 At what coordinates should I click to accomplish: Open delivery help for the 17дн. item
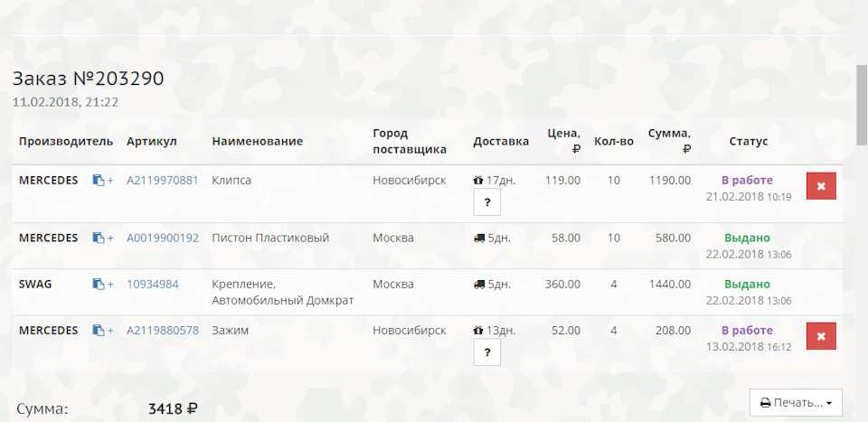[x=486, y=202]
